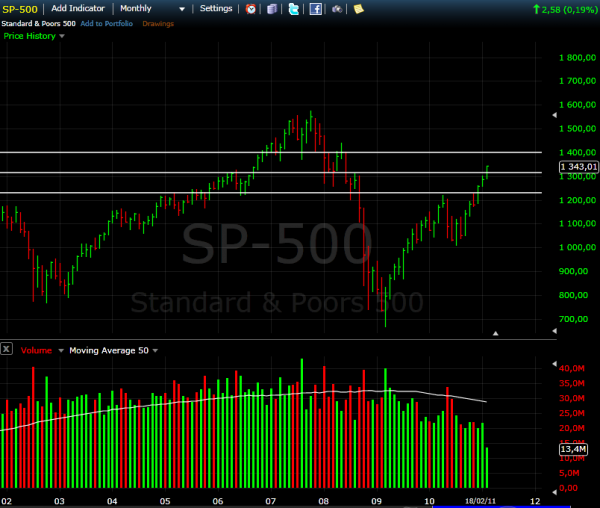The width and height of the screenshot is (600, 508).
Task: Open the Moving Average 50 dropdown
Action: coord(113,350)
